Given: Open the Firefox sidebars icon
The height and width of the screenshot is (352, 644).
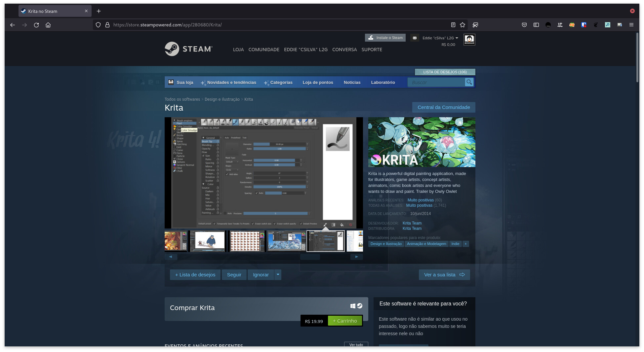Looking at the screenshot, I should 536,25.
